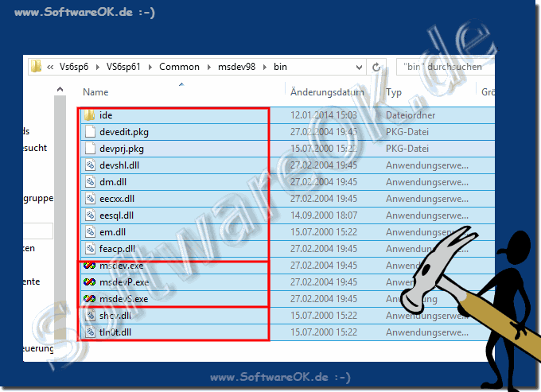Select the file name devprj.pkg
This screenshot has height=392, width=541.
pyautogui.click(x=122, y=149)
